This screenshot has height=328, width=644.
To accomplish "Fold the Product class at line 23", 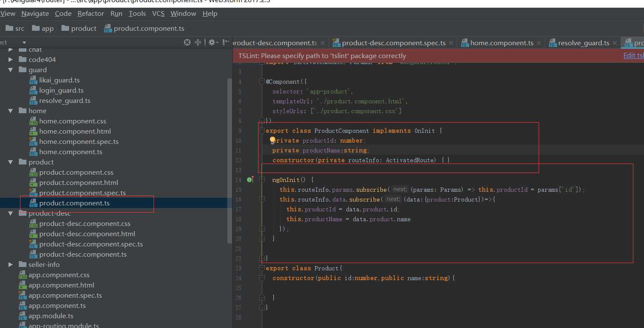I will [262, 268].
